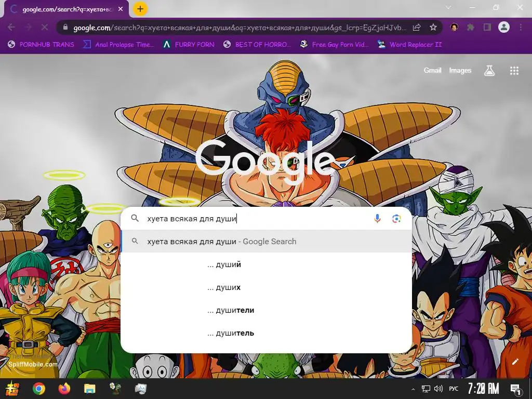The image size is (532, 399).
Task: Toggle the browser side panel
Action: [x=487, y=27]
